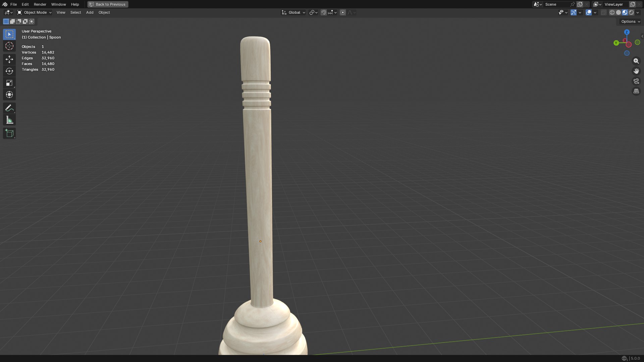Viewport: 644px width, 362px height.
Task: Open the Object Mode dropdown
Action: click(35, 12)
